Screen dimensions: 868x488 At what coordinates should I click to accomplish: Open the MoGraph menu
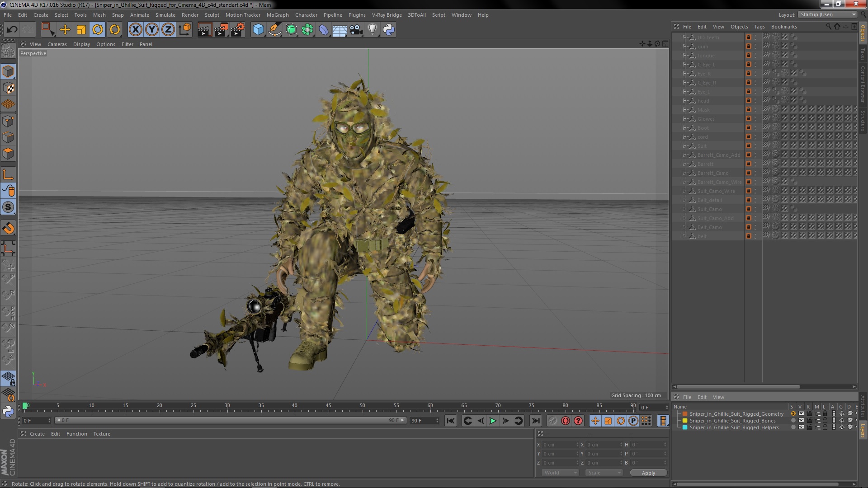277,15
